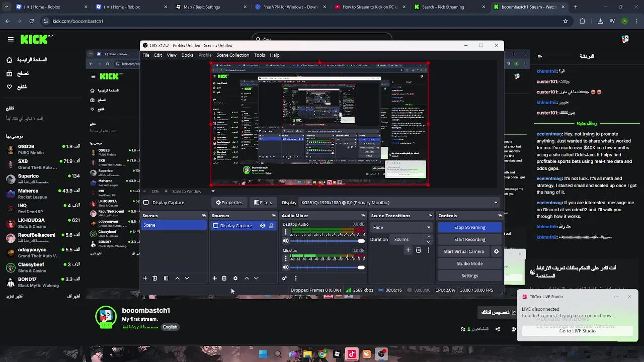Move source up in Sources panel
The image size is (644, 362).
click(247, 278)
